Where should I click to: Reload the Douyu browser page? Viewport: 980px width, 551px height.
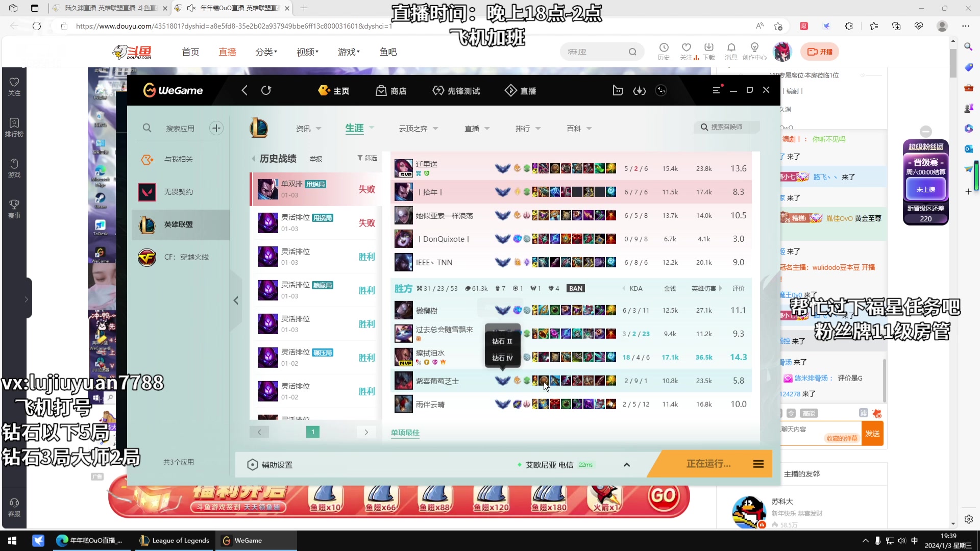pos(37,26)
